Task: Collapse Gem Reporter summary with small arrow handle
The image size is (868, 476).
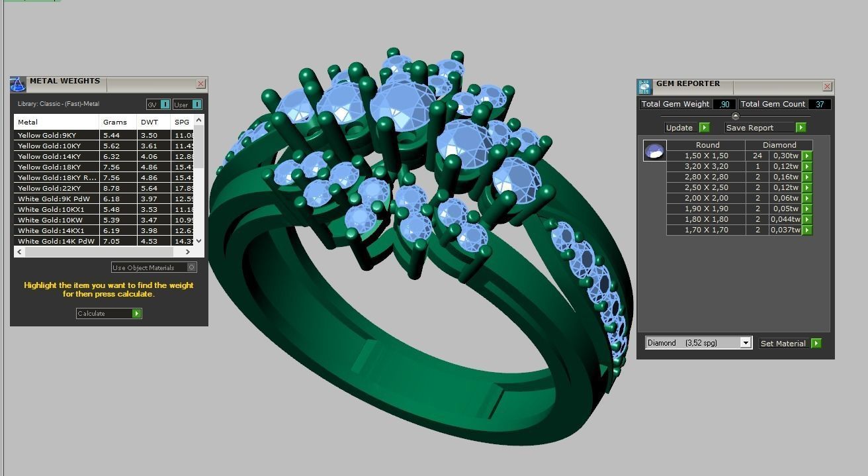Action: click(x=735, y=116)
